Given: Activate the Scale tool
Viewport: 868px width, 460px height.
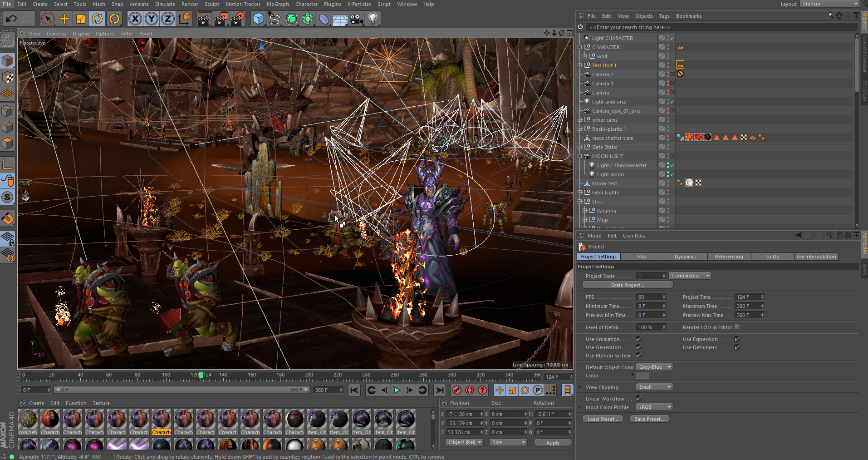Looking at the screenshot, I should click(81, 19).
